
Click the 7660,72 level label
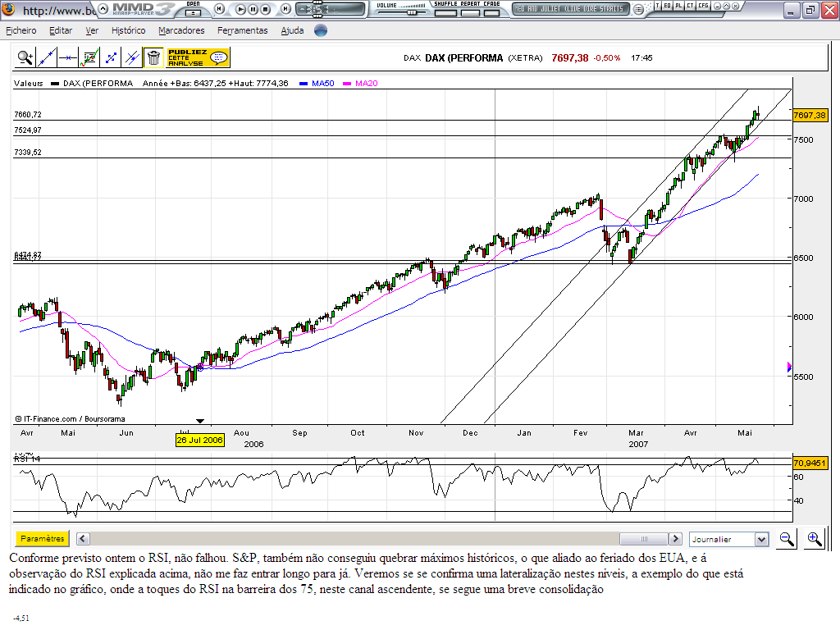(x=28, y=114)
